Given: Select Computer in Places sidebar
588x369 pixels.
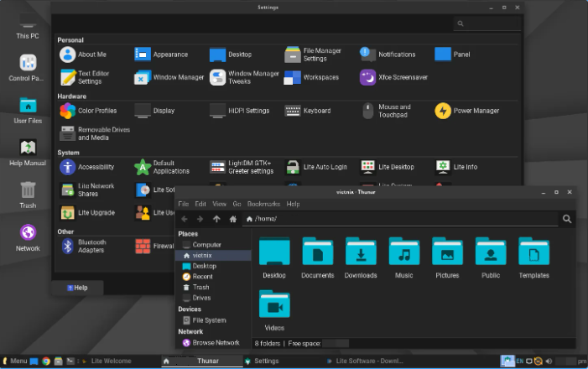Looking at the screenshot, I should tap(213, 245).
